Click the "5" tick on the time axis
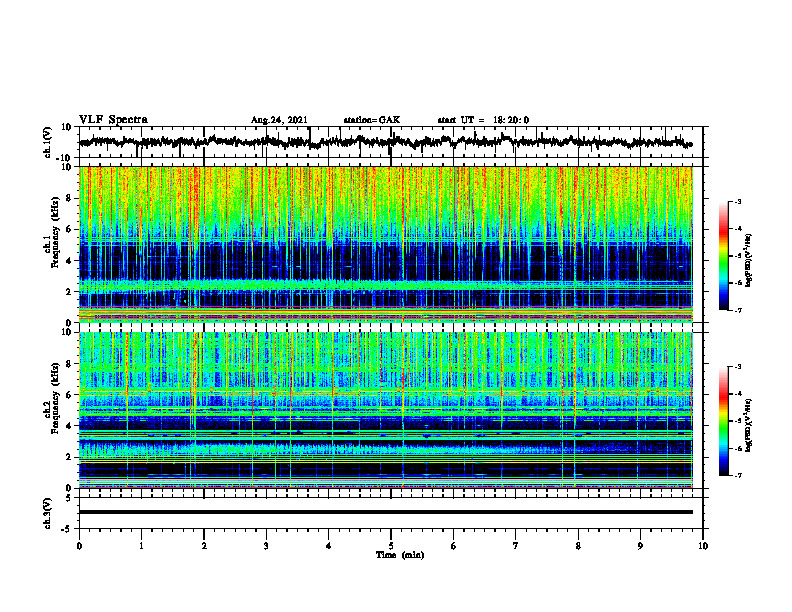Image resolution: width=792 pixels, height=612 pixels. point(391,546)
